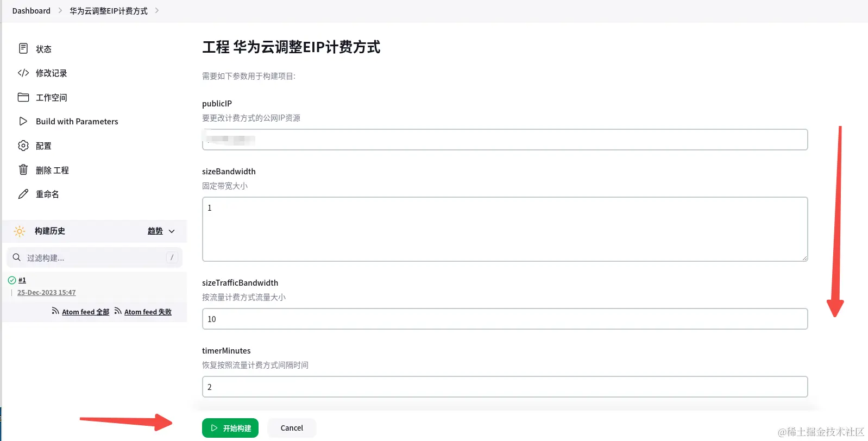Click the 华为云调整EIP计费方式 breadcrumb link
The height and width of the screenshot is (441, 868).
click(109, 11)
